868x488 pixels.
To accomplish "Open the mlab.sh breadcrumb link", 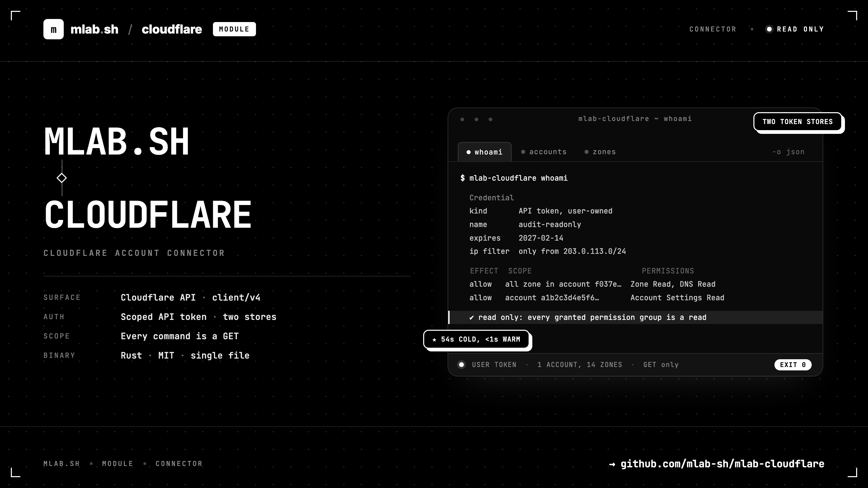I will click(94, 29).
